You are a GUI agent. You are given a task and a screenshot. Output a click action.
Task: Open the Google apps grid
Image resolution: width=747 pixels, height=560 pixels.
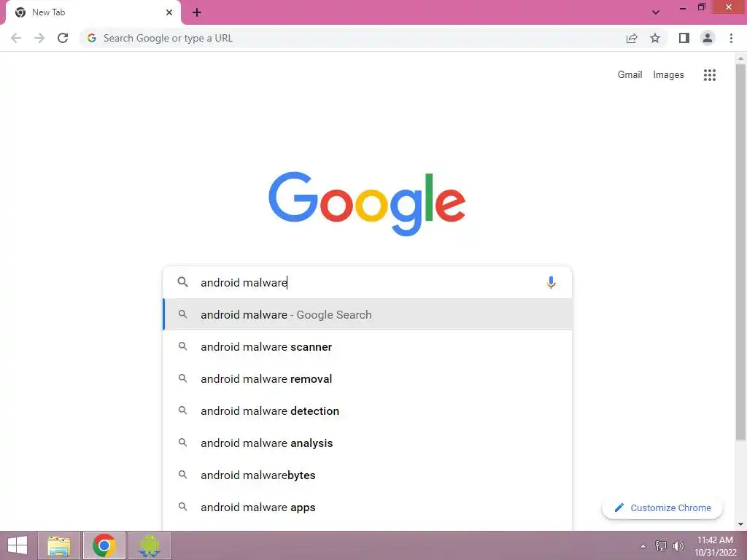[709, 75]
